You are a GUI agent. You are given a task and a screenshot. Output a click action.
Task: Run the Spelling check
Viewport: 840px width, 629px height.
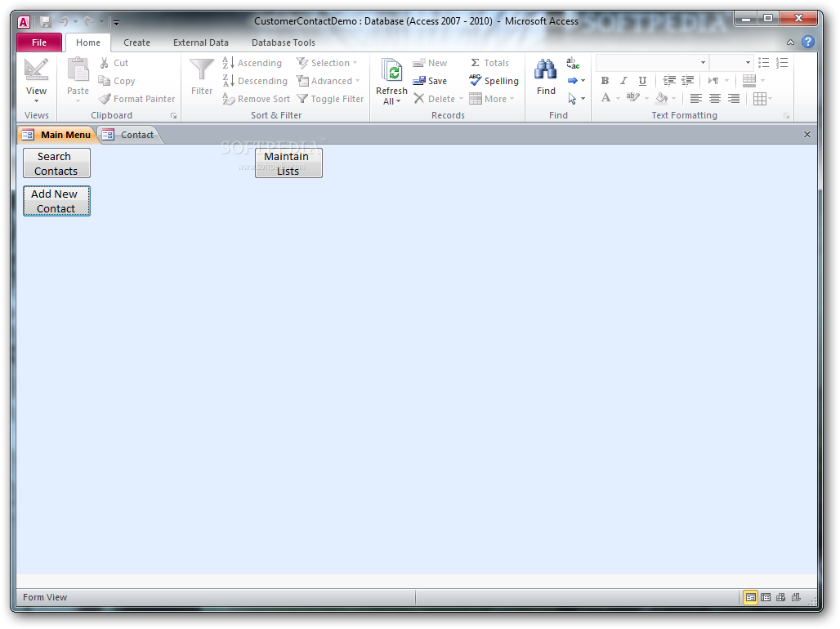(494, 81)
